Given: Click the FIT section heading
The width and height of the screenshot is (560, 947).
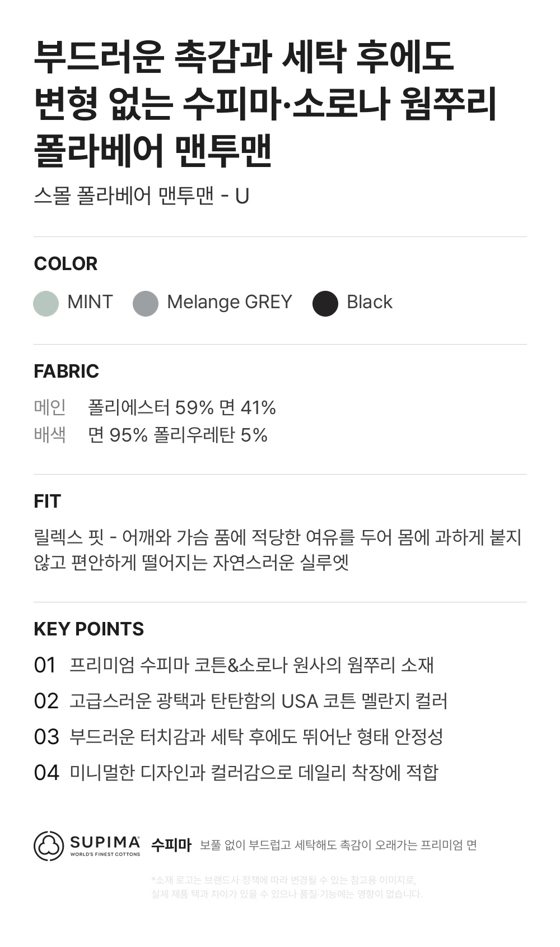Looking at the screenshot, I should [47, 501].
